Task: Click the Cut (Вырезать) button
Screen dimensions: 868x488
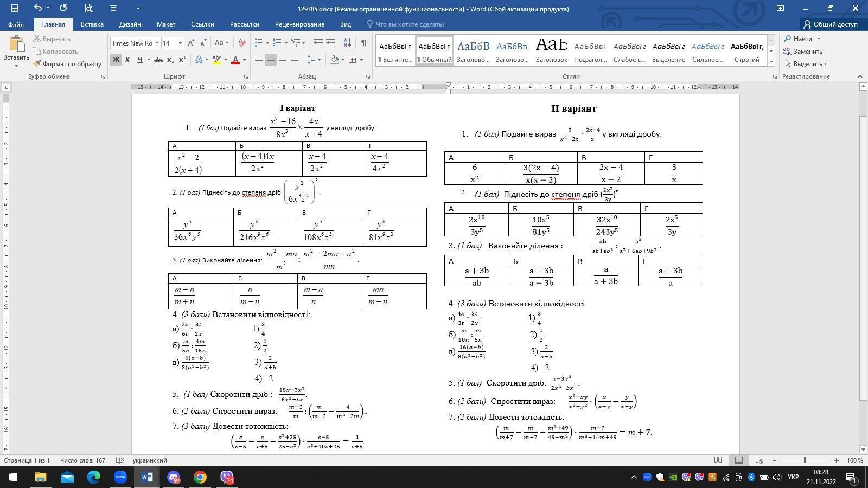Action: coord(52,39)
